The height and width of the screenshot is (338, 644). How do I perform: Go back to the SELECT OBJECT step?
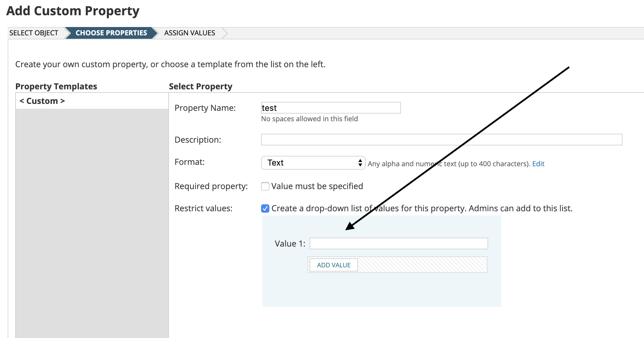click(34, 33)
